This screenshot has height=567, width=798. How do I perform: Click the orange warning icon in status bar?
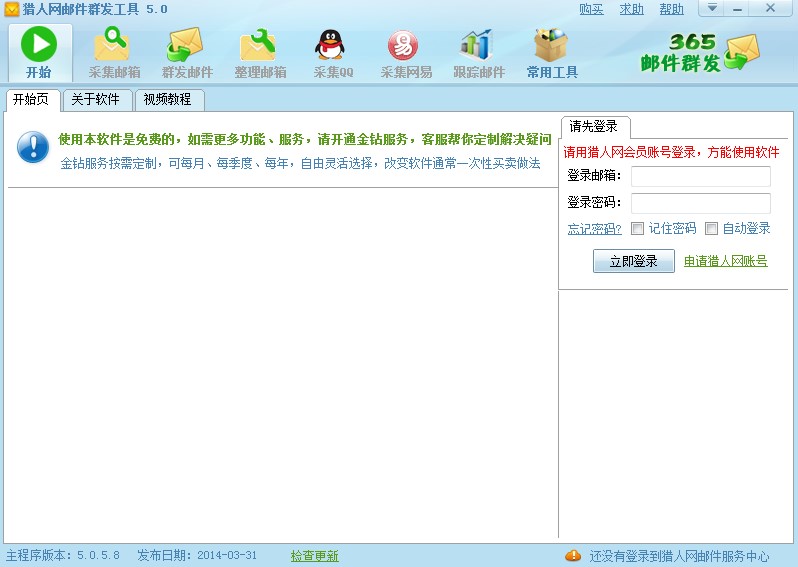point(573,555)
